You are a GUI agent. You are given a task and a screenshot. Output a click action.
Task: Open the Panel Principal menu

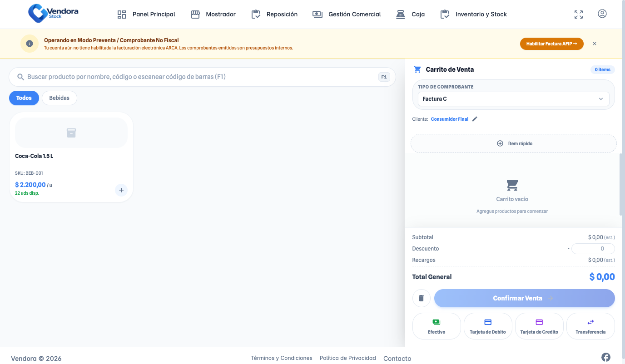pos(146,15)
